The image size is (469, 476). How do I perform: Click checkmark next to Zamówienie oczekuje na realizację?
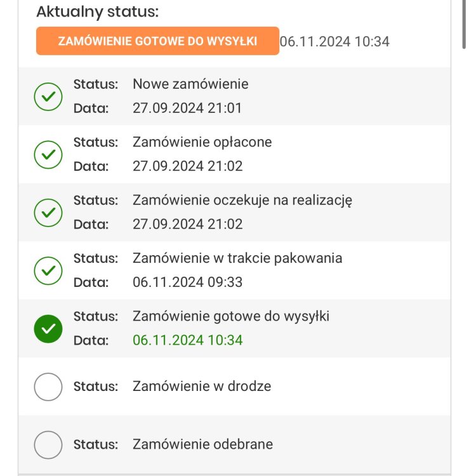coord(48,212)
